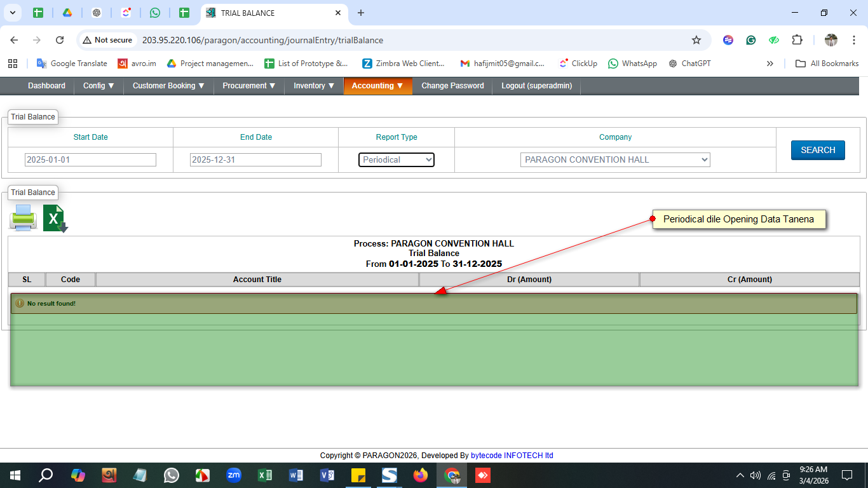
Task: Open the Report Type dropdown
Action: [397, 159]
